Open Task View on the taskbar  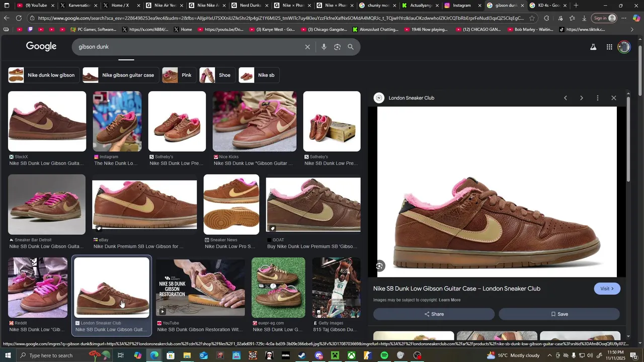(x=121, y=355)
